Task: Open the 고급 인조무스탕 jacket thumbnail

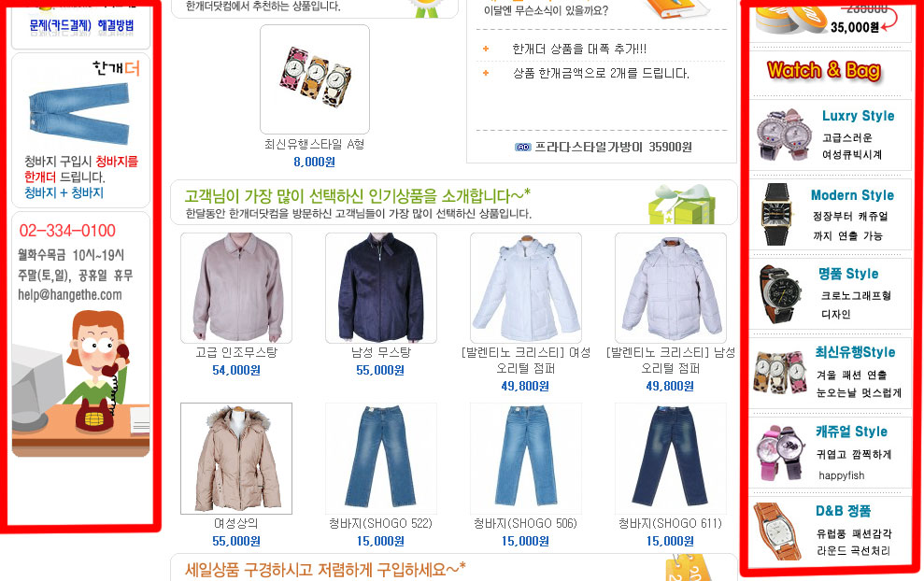Action: [236, 288]
